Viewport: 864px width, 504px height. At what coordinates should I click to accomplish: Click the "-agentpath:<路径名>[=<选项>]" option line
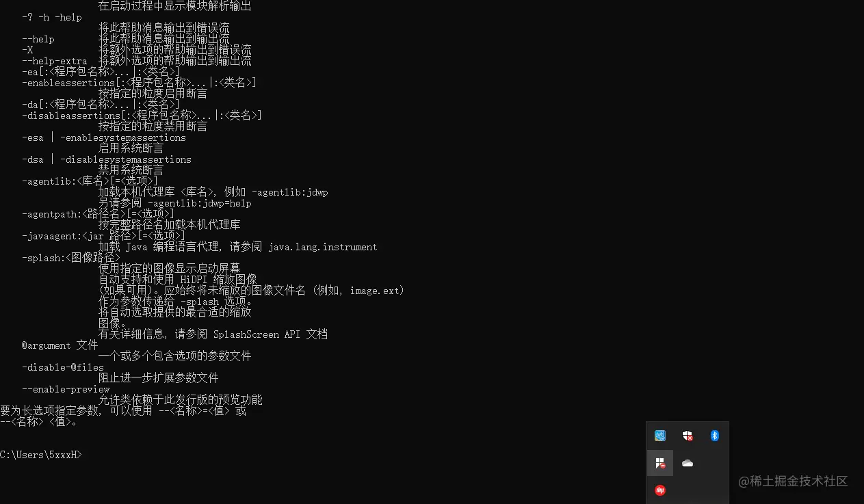pyautogui.click(x=99, y=214)
